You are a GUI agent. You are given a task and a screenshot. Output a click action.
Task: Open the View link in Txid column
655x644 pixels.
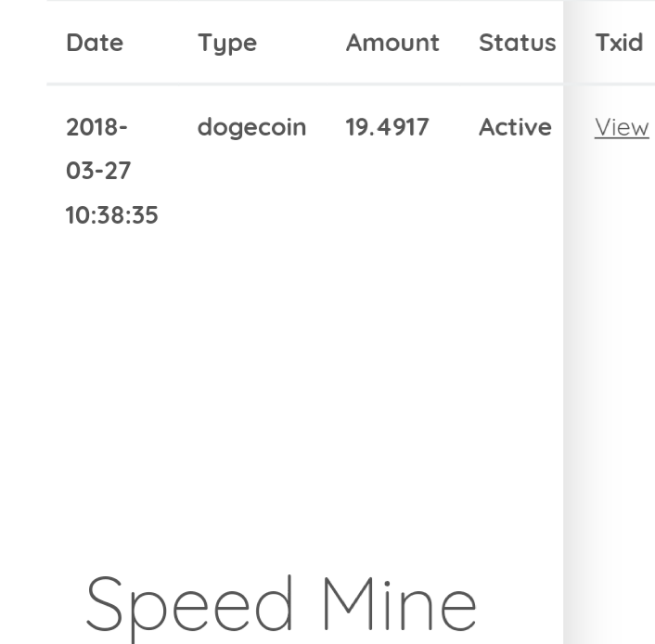coord(622,127)
